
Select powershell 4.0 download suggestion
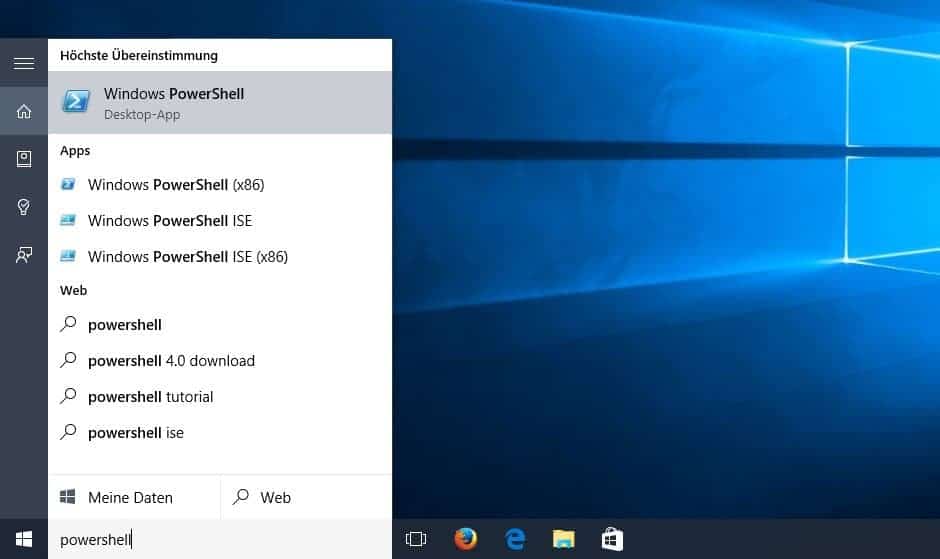click(x=171, y=361)
